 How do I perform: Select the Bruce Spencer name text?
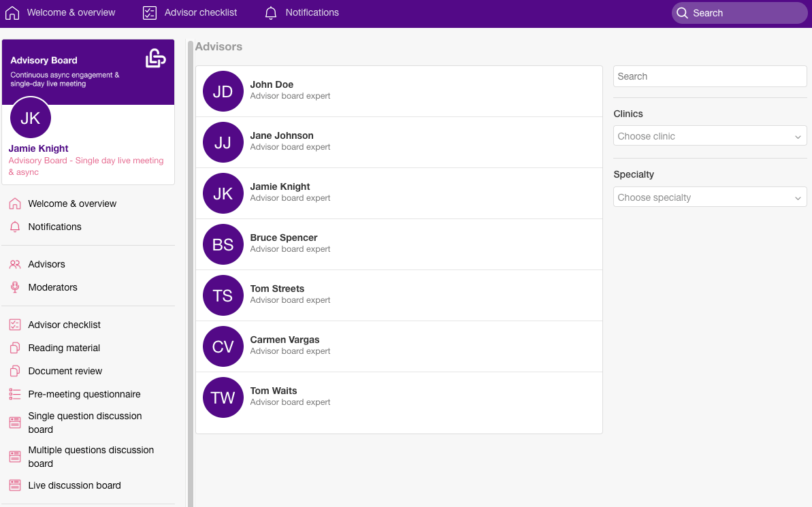point(284,238)
